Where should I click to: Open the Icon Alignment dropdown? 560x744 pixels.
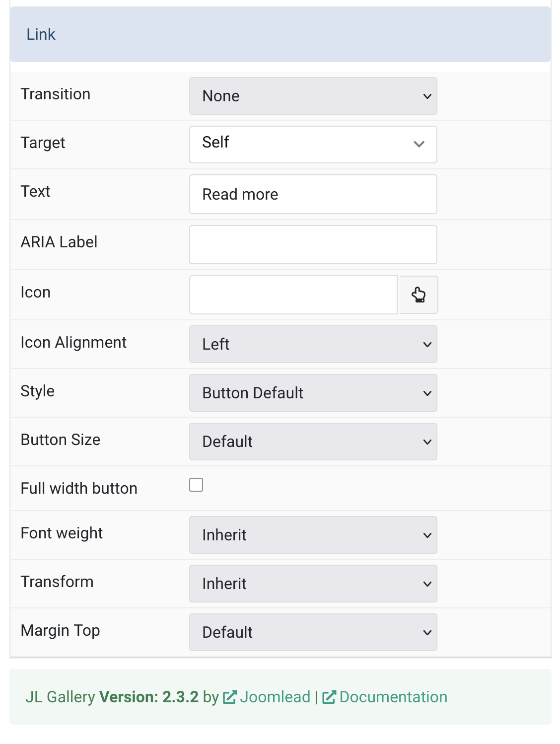(313, 344)
